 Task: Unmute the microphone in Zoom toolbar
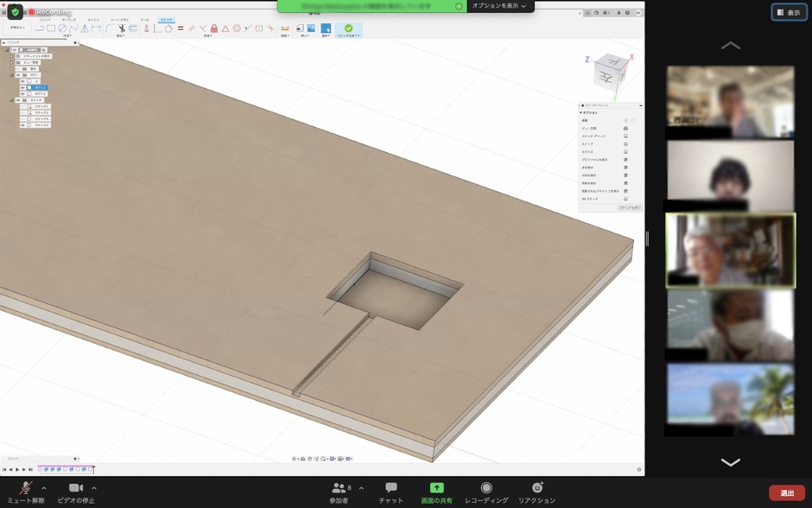pyautogui.click(x=26, y=489)
